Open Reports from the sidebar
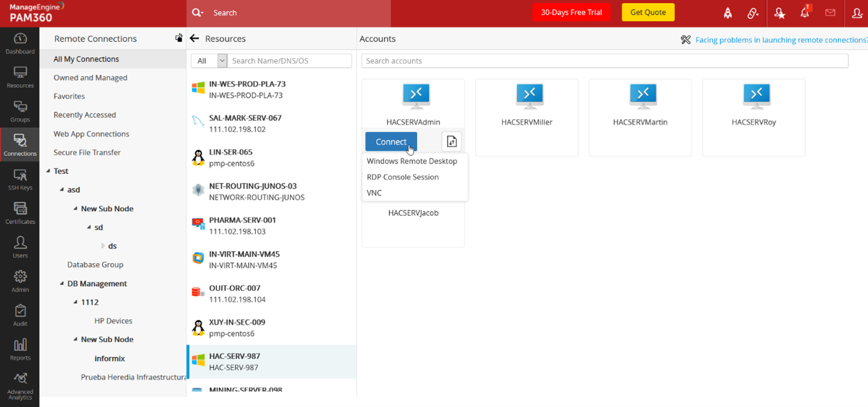The width and height of the screenshot is (868, 407). point(20,349)
